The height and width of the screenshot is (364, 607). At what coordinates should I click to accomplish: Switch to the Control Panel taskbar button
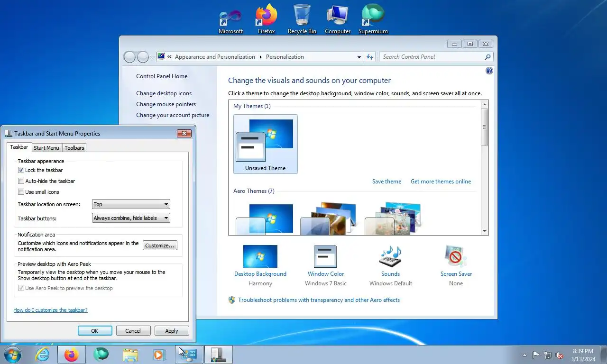pyautogui.click(x=189, y=355)
